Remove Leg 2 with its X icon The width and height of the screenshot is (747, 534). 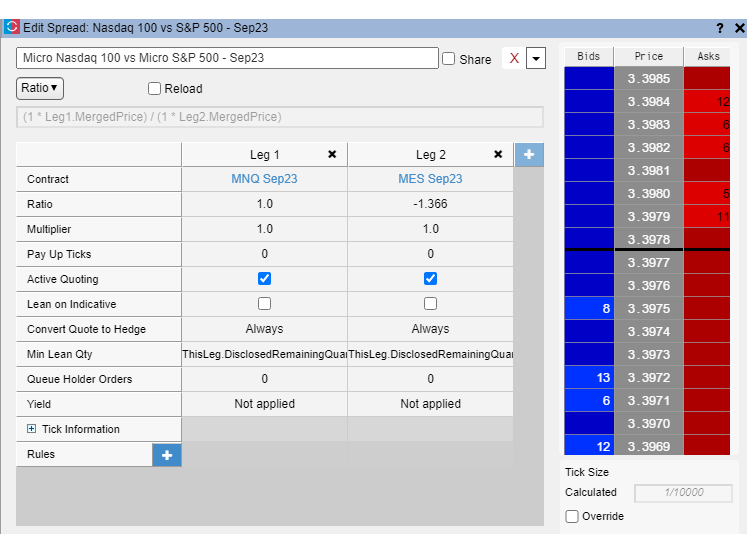(498, 154)
